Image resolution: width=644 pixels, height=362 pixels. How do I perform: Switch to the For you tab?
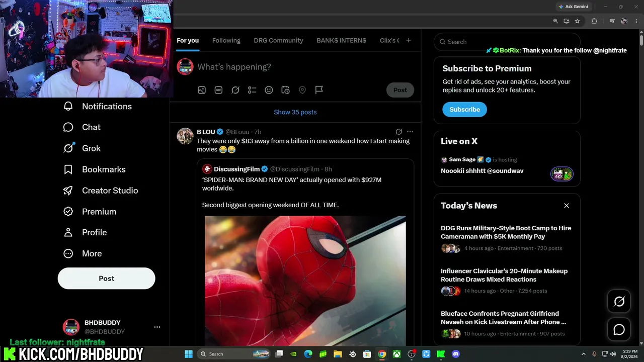click(x=188, y=40)
